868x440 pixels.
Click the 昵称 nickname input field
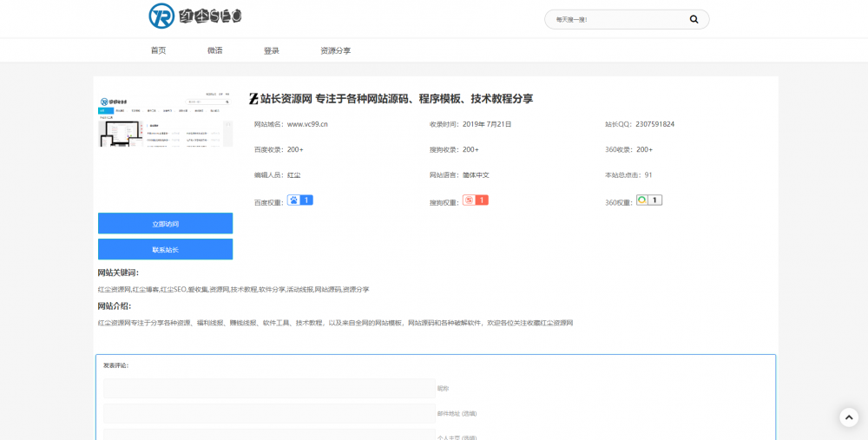pyautogui.click(x=268, y=388)
